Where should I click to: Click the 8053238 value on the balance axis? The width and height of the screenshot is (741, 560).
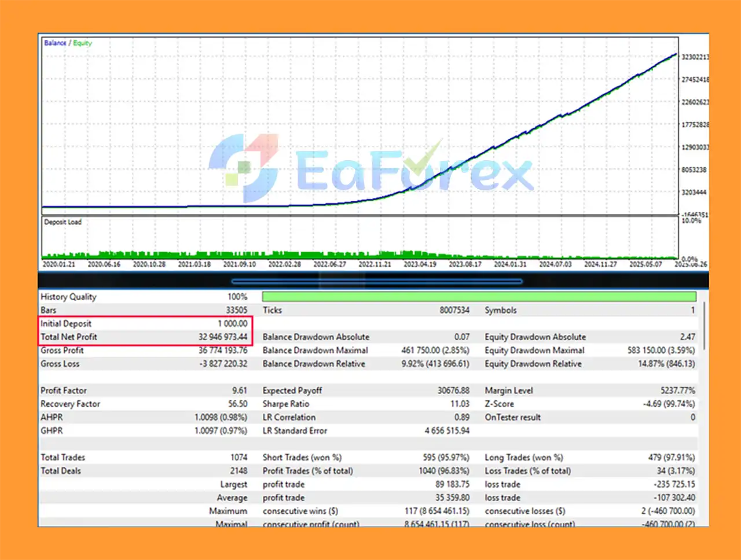[694, 170]
